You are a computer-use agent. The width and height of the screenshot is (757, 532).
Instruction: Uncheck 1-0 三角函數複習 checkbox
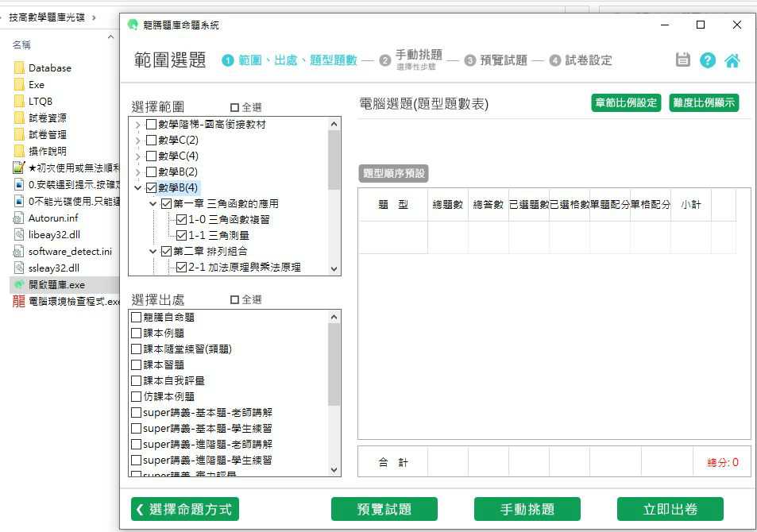pos(182,220)
